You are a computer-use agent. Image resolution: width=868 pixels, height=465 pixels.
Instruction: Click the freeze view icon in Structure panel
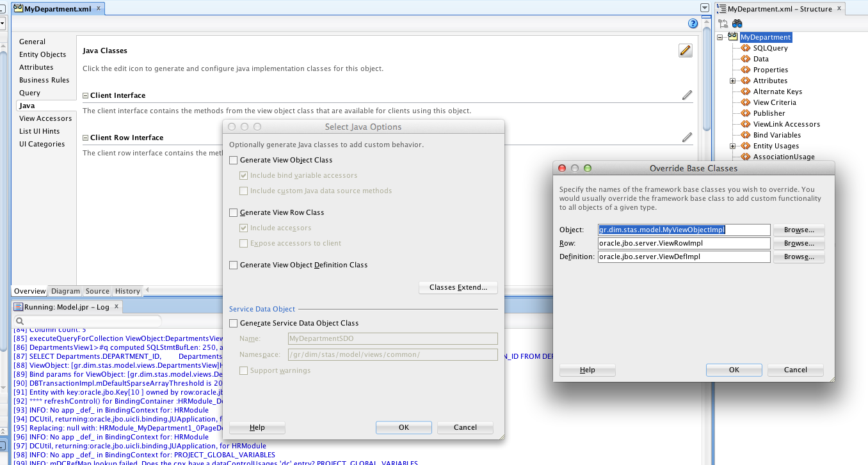(x=721, y=23)
